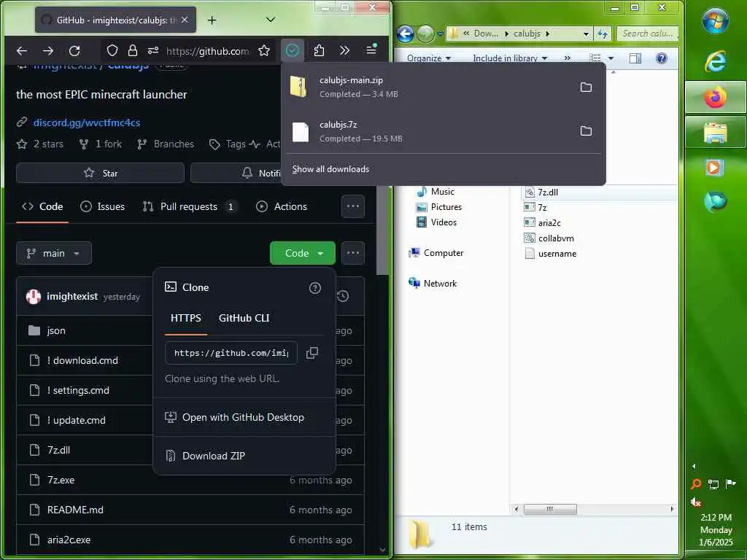Close the GitHub calubjs tab
This screenshot has height=560, width=747.
[x=185, y=20]
